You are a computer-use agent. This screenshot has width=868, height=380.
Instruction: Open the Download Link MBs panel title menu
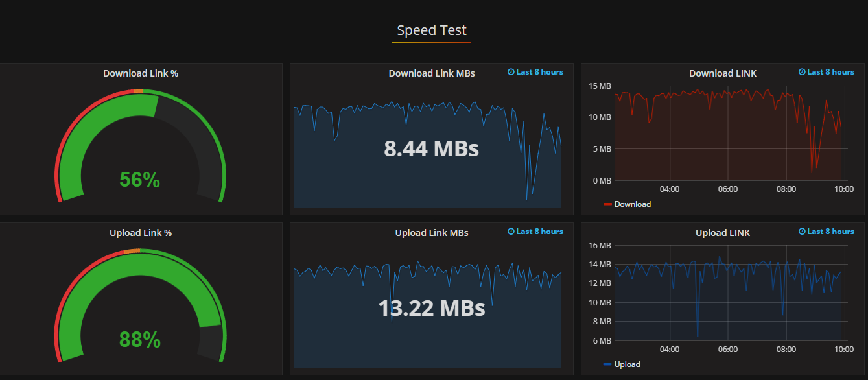(x=432, y=73)
